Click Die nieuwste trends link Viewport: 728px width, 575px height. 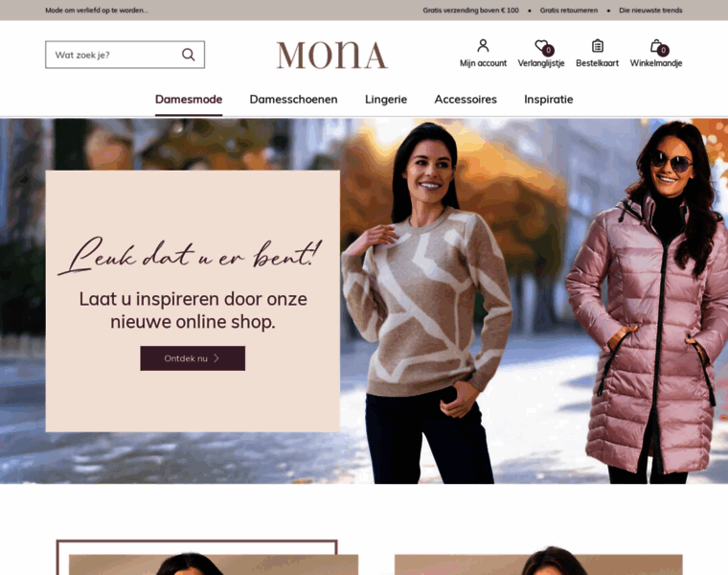click(650, 11)
